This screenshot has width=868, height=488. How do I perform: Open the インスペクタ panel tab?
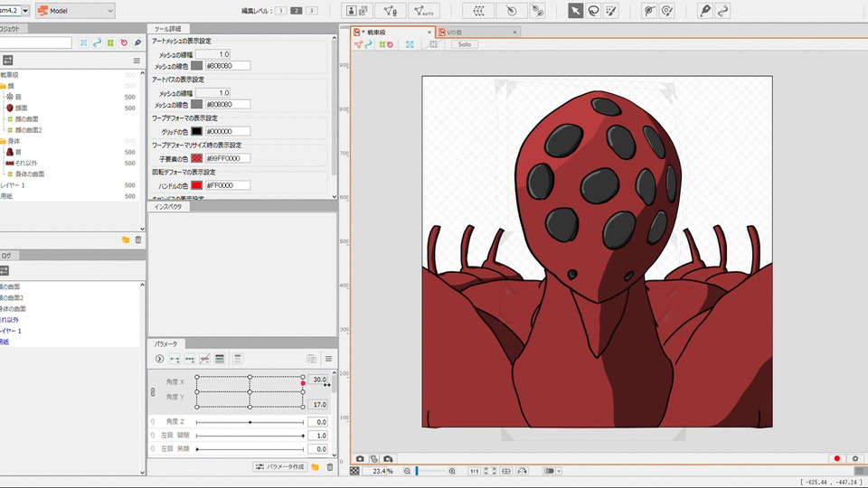click(169, 207)
